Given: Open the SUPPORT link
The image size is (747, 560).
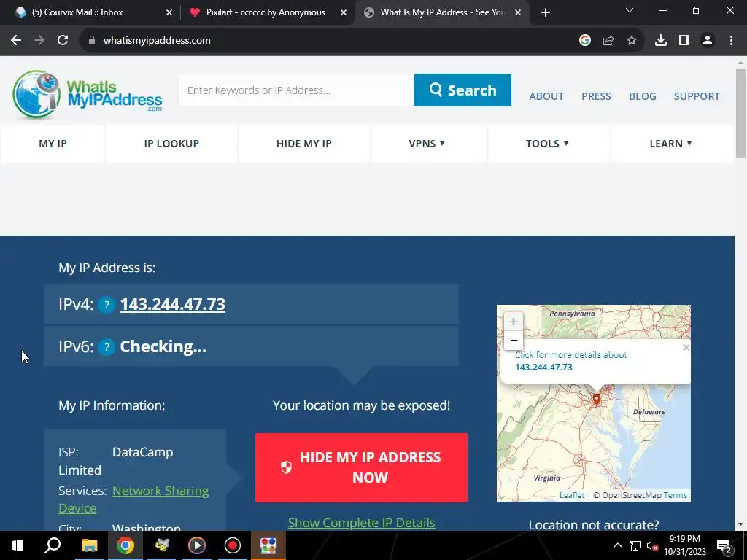Looking at the screenshot, I should (697, 96).
